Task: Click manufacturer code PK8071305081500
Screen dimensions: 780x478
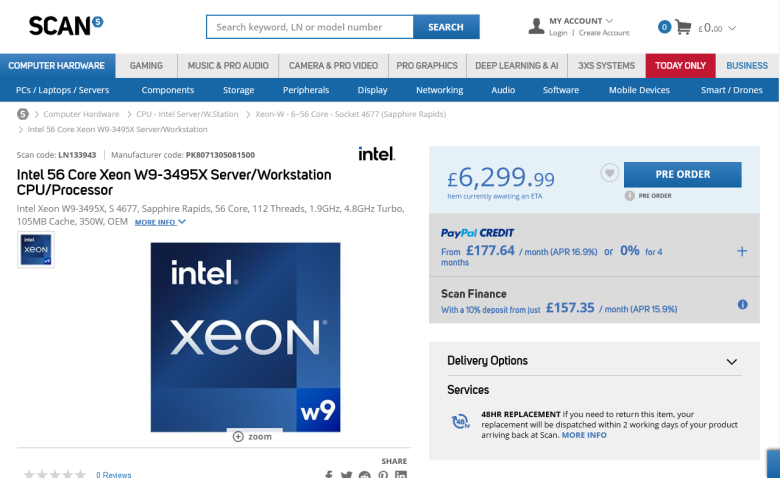Action: (x=183, y=155)
